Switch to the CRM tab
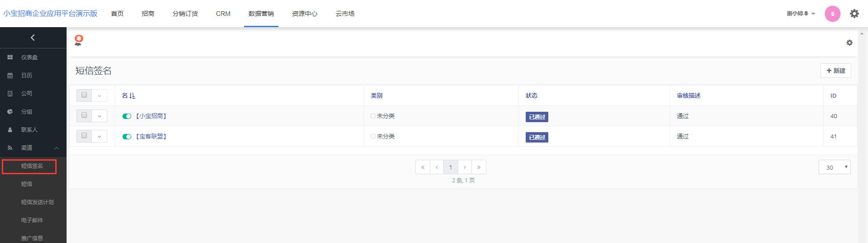868x243 pixels. [223, 14]
